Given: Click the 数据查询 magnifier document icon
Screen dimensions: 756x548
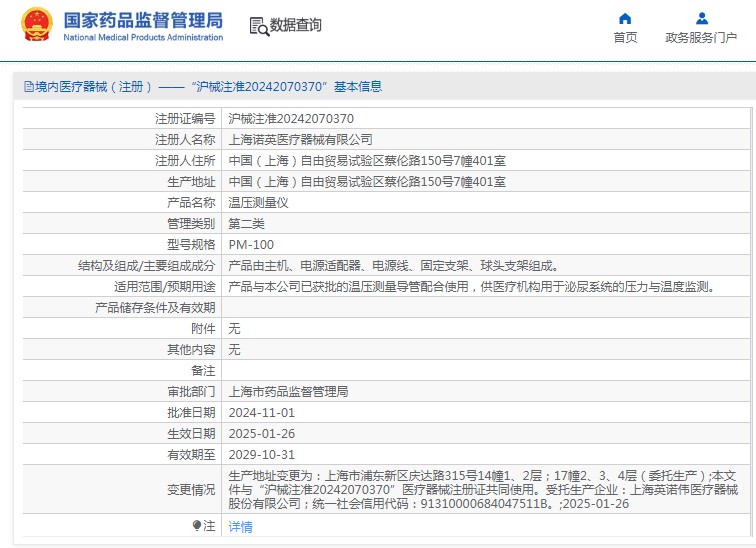Looking at the screenshot, I should click(259, 26).
